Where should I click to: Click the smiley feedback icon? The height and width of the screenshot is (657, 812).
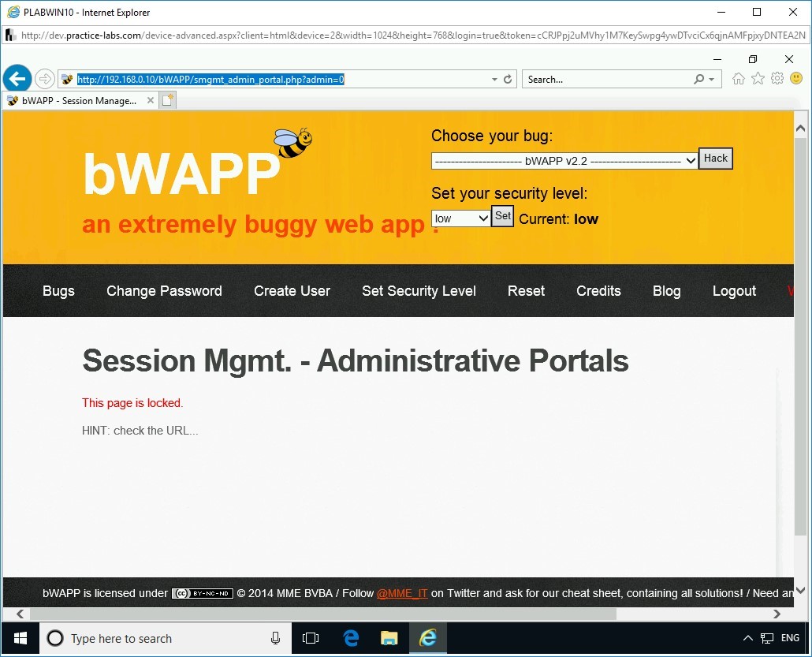(796, 79)
